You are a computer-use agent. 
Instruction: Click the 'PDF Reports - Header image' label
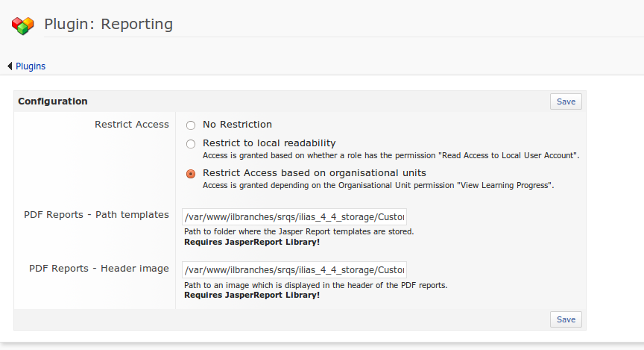pyautogui.click(x=99, y=269)
